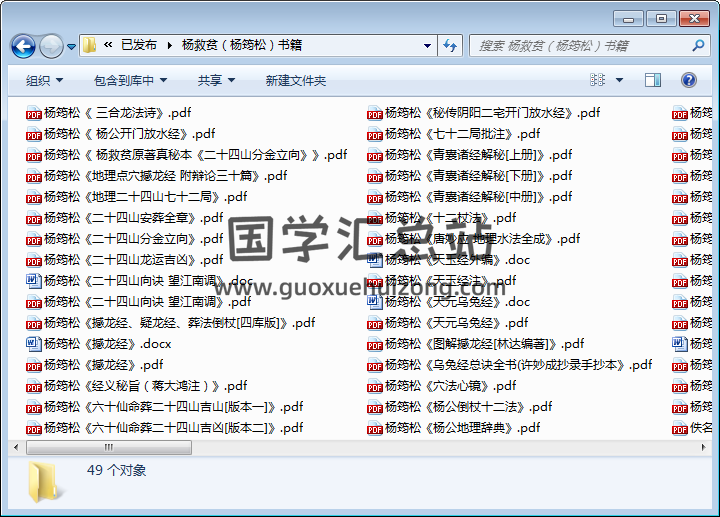Click 杨救贫（杨筠松）书籍 breadcrumb
Screen dimensions: 720x517
pyautogui.click(x=242, y=45)
